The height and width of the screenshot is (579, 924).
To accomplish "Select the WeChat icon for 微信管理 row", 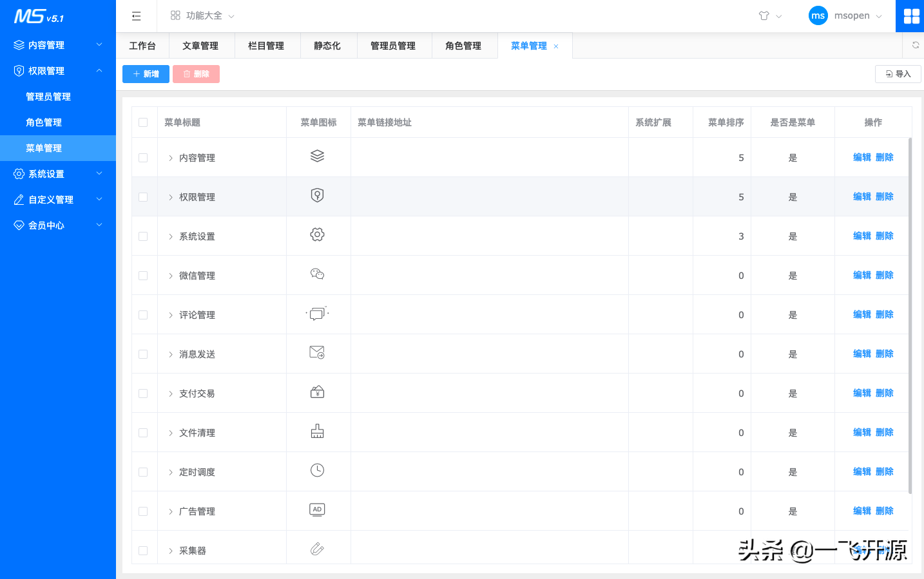I will [x=318, y=274].
